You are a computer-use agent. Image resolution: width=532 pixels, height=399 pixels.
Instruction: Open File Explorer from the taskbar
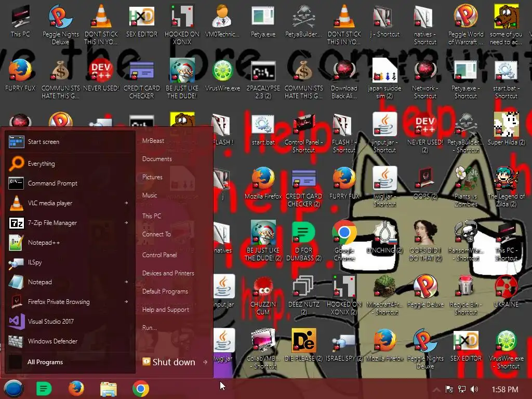click(109, 389)
